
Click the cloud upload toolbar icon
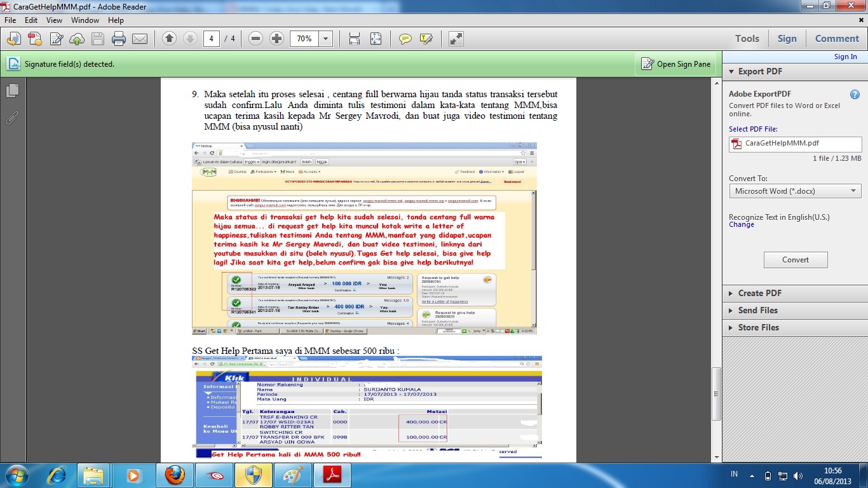(77, 39)
